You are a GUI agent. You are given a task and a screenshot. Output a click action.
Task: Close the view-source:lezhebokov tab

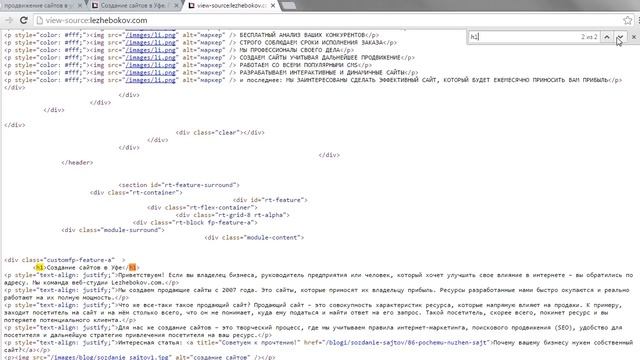[273, 6]
